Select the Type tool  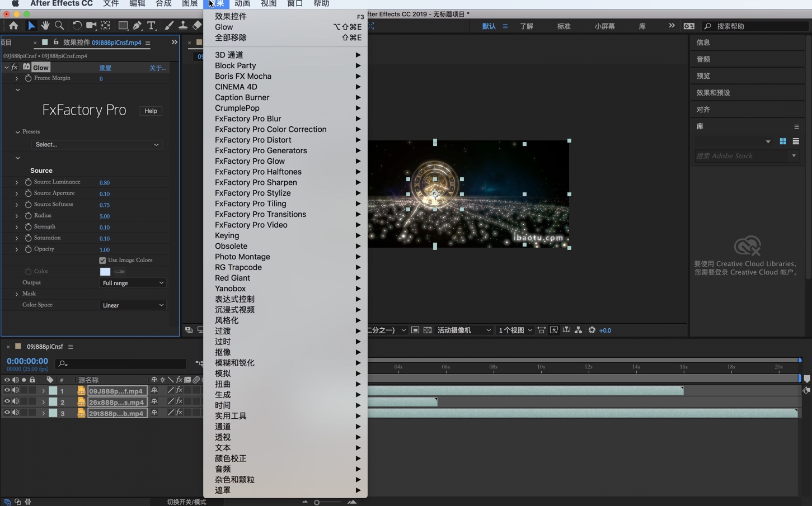pos(152,26)
